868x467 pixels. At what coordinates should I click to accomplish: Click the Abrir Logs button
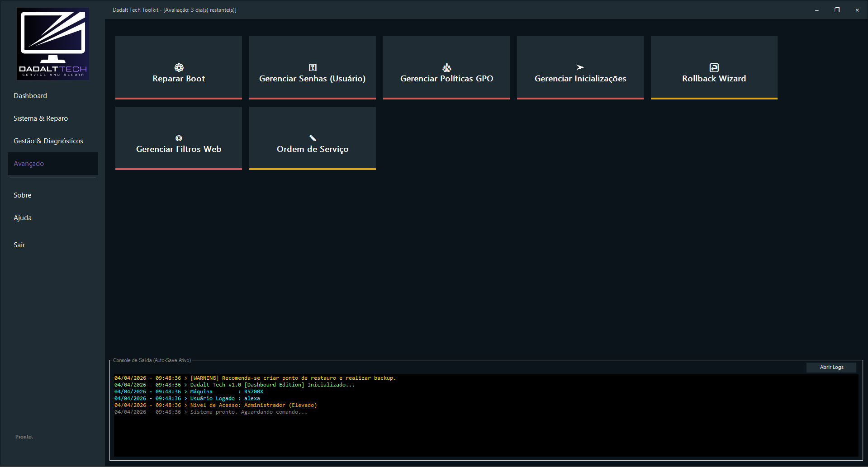point(831,367)
